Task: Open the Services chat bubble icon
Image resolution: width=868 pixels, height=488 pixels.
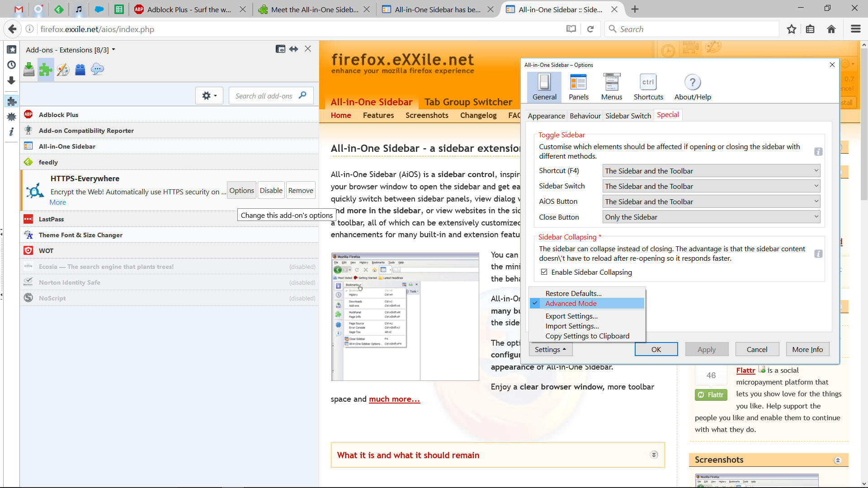Action: tap(97, 70)
